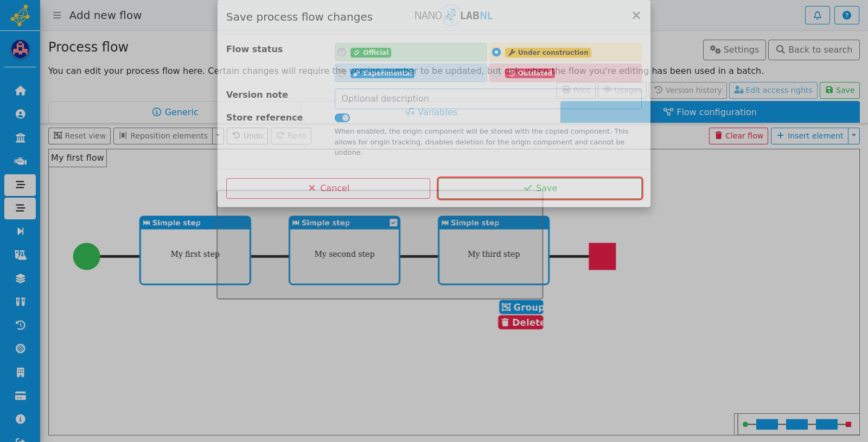Click the flow minimap overview
Screen dimensions: 868x442
(x=797, y=424)
